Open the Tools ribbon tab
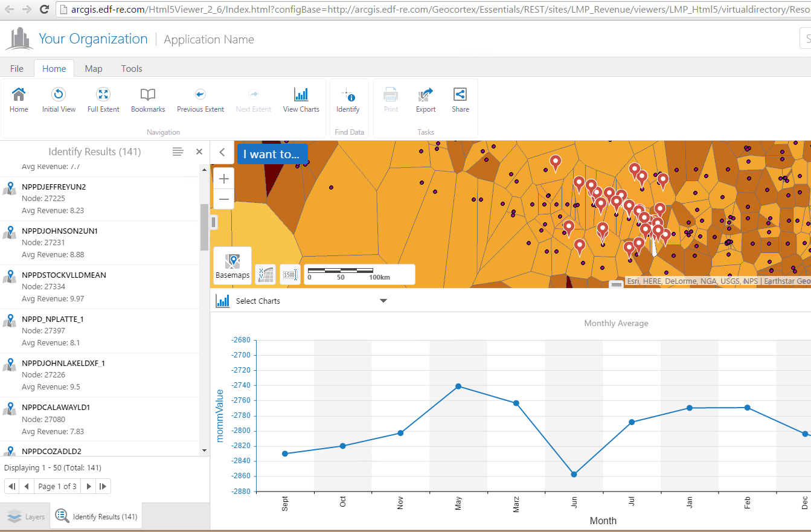811x532 pixels. point(132,68)
